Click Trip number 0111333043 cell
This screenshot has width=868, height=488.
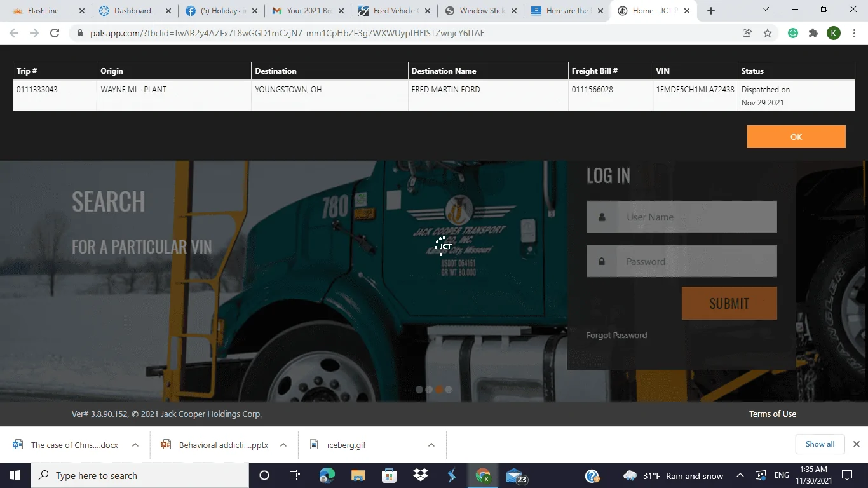point(55,95)
